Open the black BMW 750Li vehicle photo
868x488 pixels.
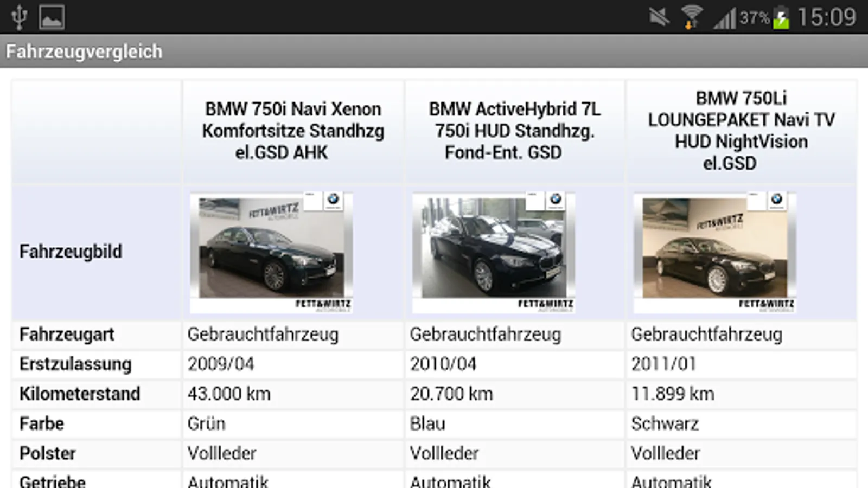tap(714, 253)
